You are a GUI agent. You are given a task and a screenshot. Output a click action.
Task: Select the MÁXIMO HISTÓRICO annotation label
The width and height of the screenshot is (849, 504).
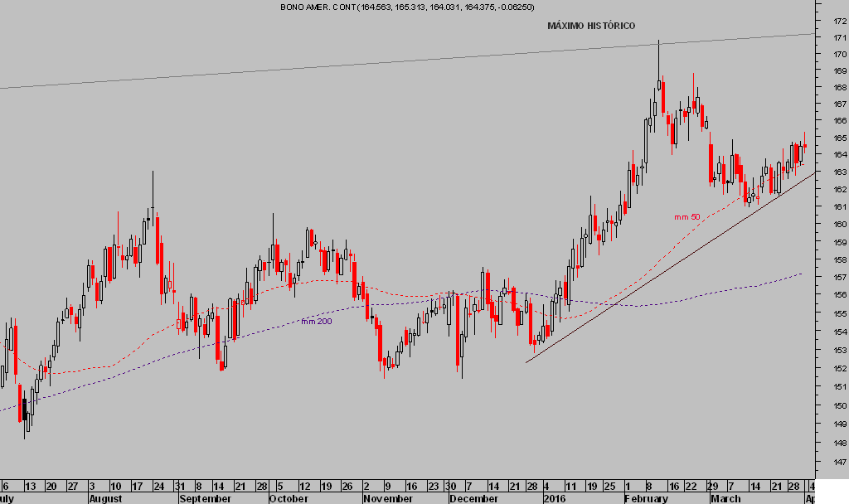tap(591, 26)
